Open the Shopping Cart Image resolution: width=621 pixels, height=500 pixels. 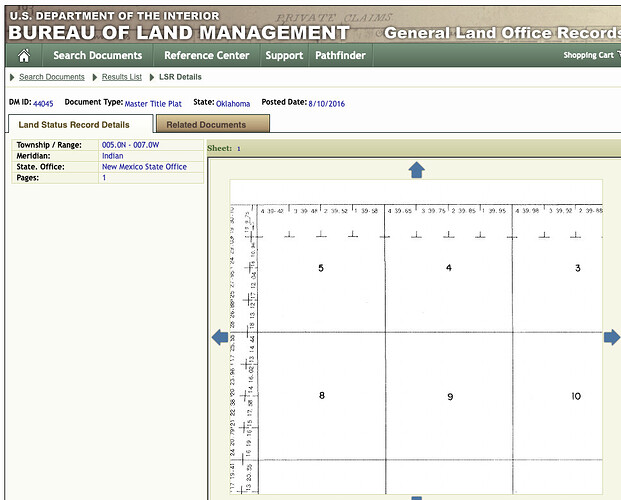point(590,56)
